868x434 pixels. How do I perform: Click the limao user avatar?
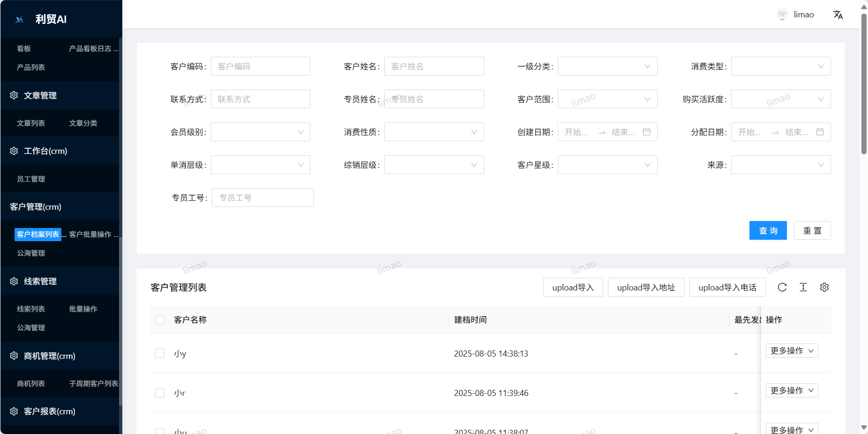point(782,15)
